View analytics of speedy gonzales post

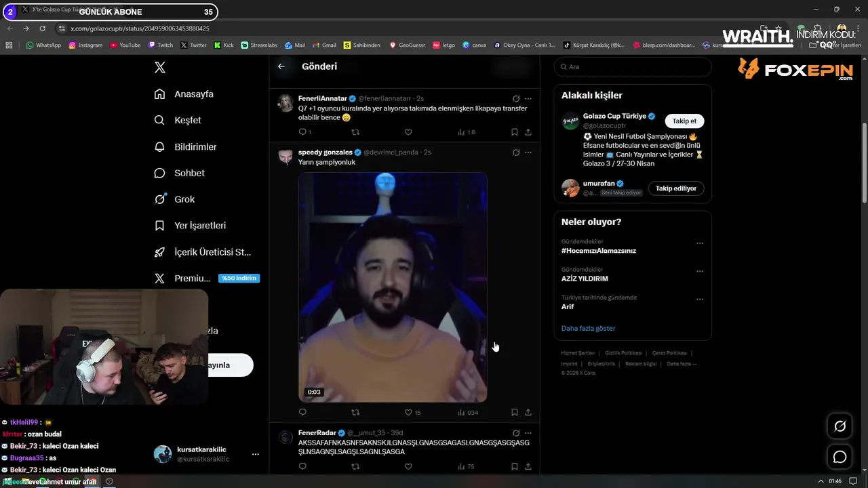pyautogui.click(x=468, y=412)
